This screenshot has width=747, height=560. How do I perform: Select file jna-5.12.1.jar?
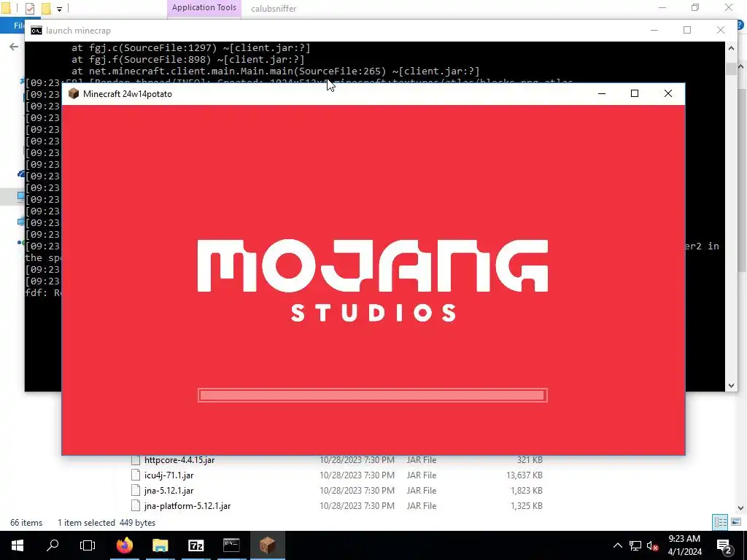[x=169, y=491]
